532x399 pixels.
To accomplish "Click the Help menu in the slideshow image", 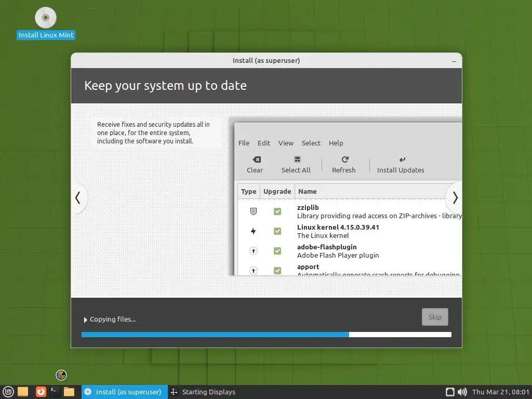I will coord(336,143).
